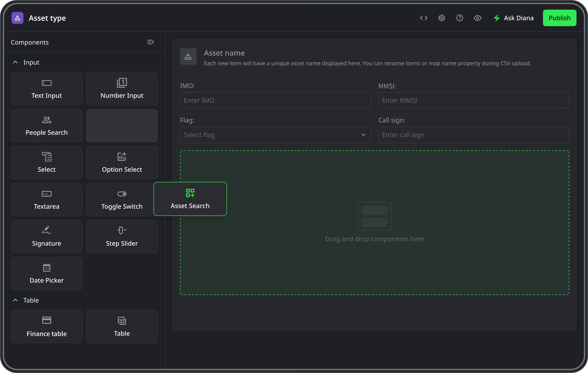
Task: Click the drag and drop placeholder icon
Action: tap(374, 216)
